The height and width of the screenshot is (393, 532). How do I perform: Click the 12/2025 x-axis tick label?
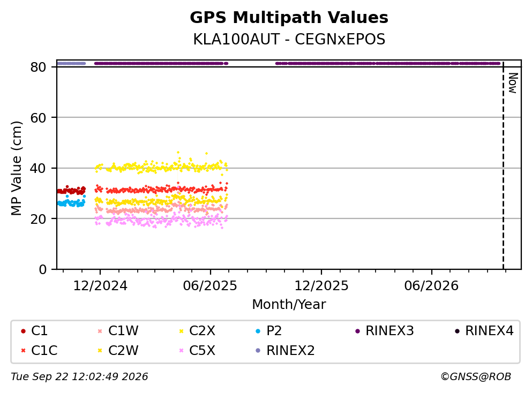[x=321, y=286]
